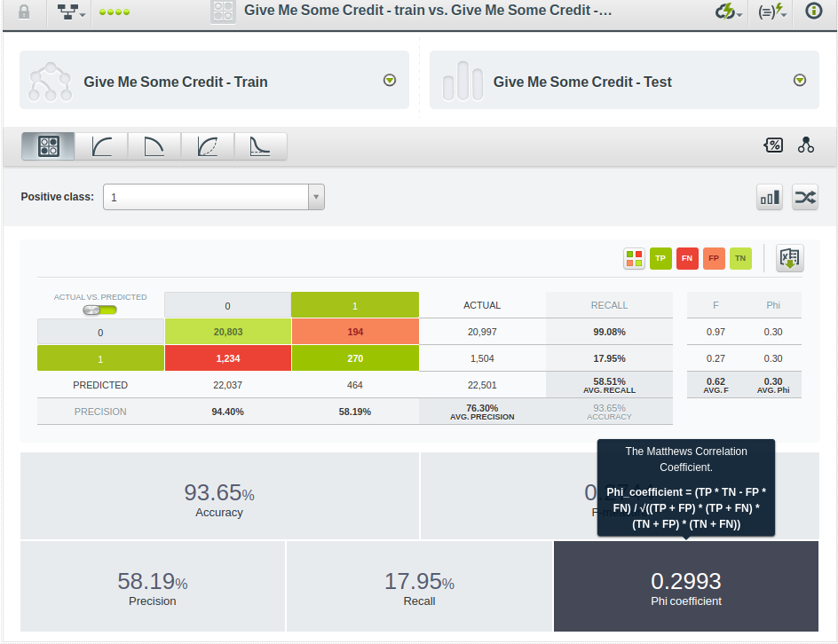Toggle the TP color filter
This screenshot has width=838, height=644.
pos(660,258)
